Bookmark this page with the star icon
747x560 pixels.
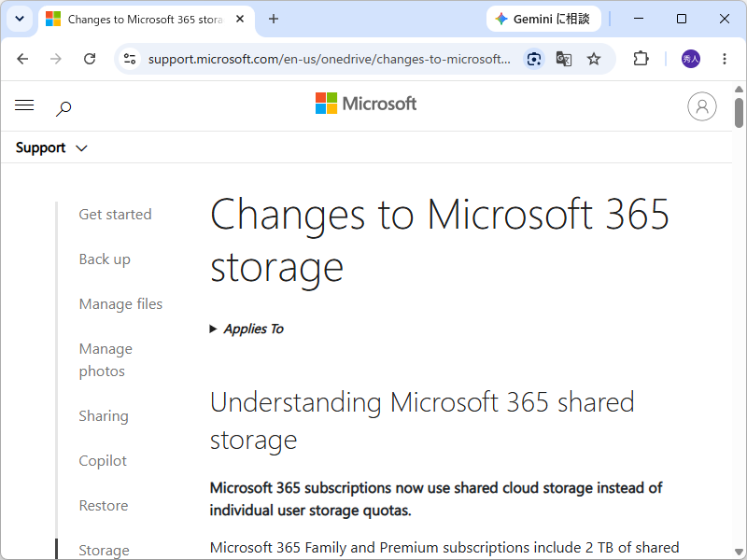(594, 59)
